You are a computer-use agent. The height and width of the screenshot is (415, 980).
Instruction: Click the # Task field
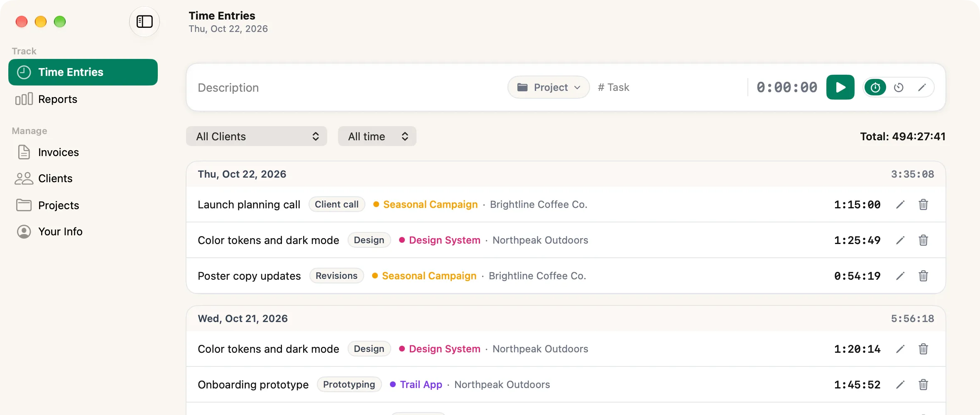coord(613,87)
